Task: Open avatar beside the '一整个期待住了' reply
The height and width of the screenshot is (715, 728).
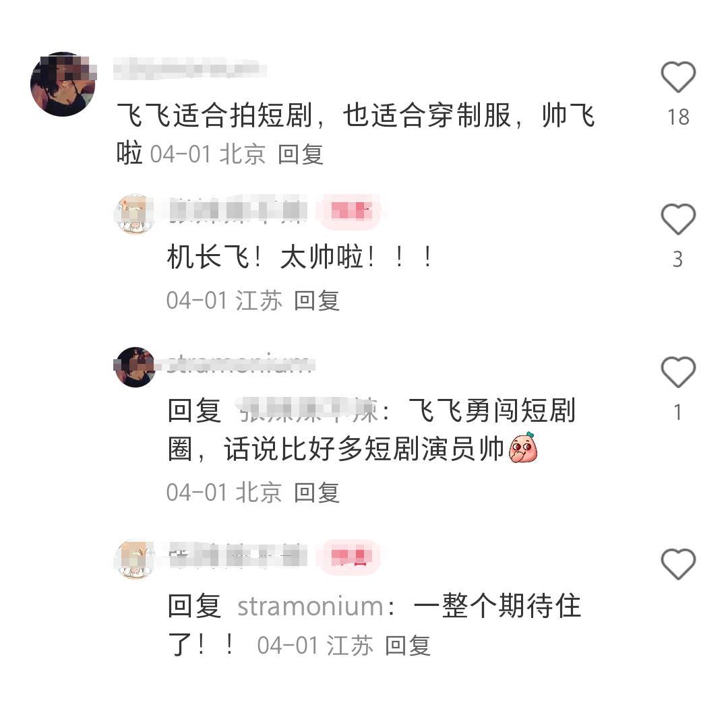Action: [134, 559]
